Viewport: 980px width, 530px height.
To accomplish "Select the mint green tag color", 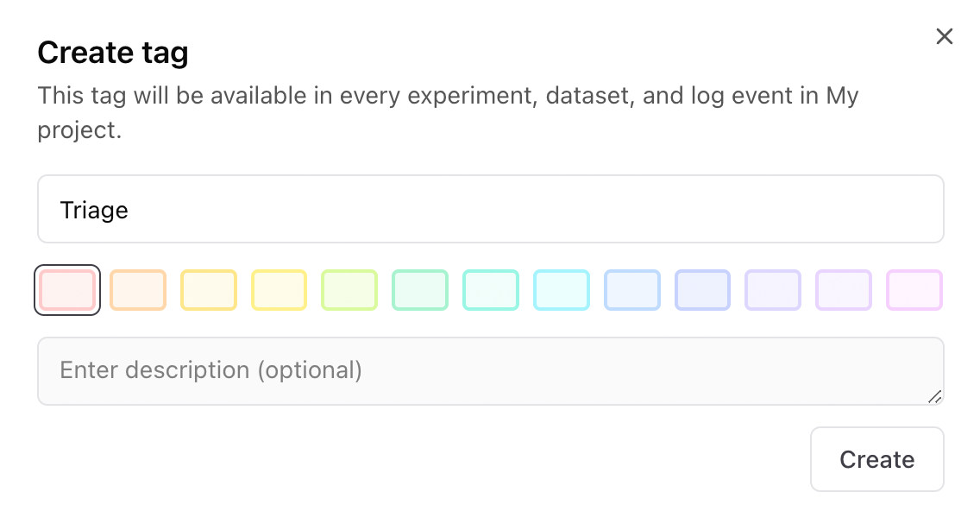I will [x=420, y=290].
